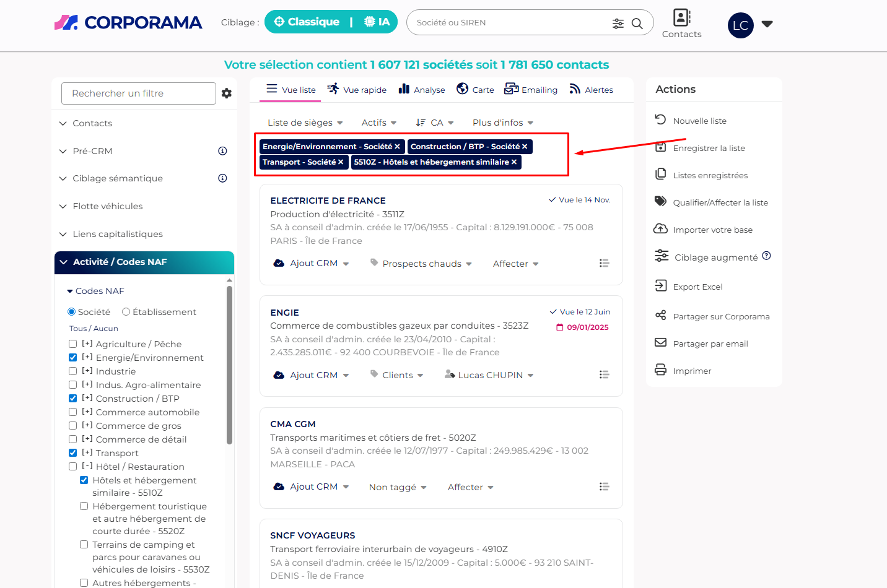Click the Rechercher un filtre input field
Image resolution: width=887 pixels, height=588 pixels.
coord(138,93)
